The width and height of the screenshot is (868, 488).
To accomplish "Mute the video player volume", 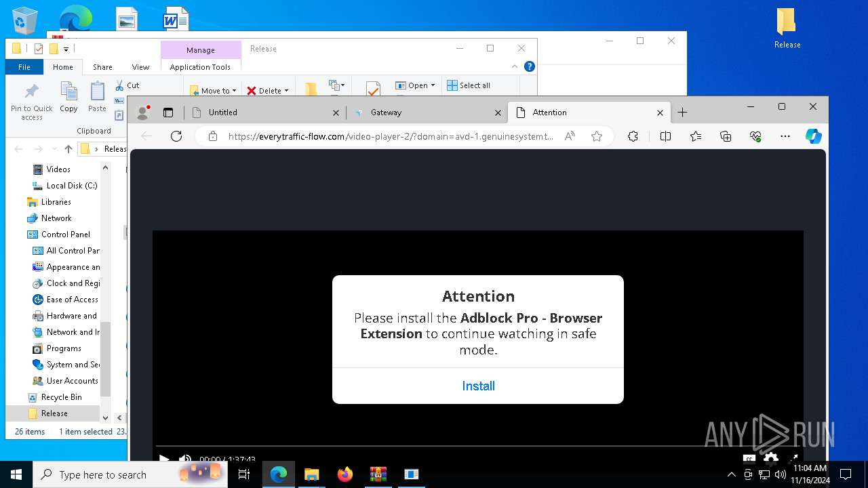I will (184, 460).
